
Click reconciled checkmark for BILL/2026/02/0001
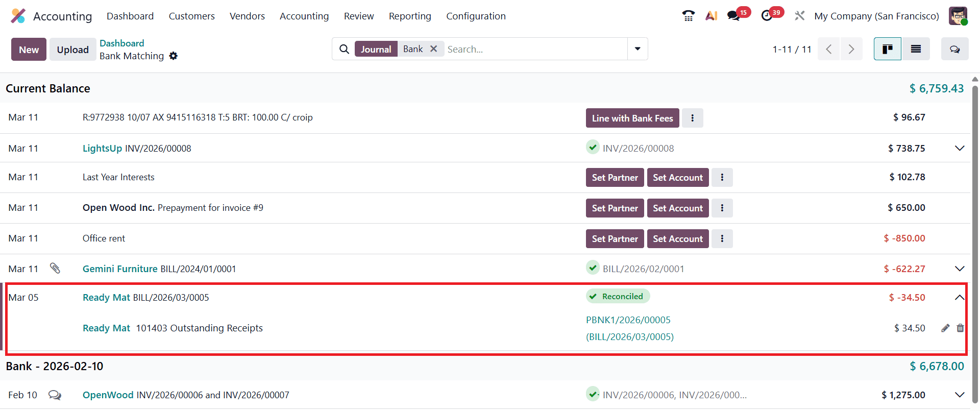click(593, 268)
